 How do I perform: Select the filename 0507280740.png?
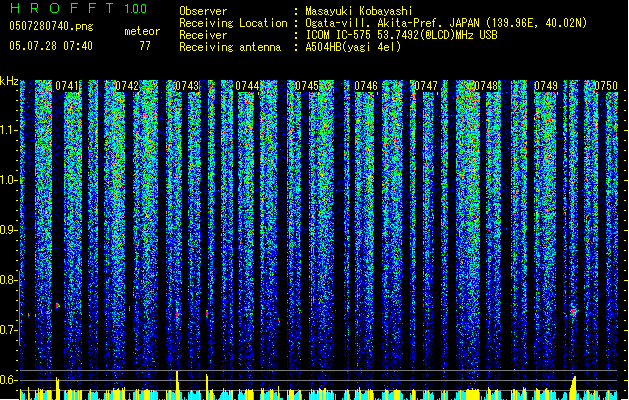51,27
